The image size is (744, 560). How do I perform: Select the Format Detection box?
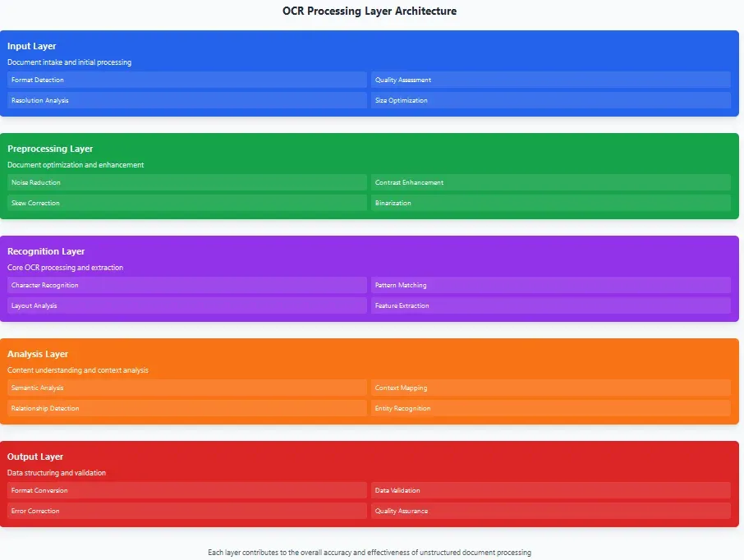click(x=186, y=80)
